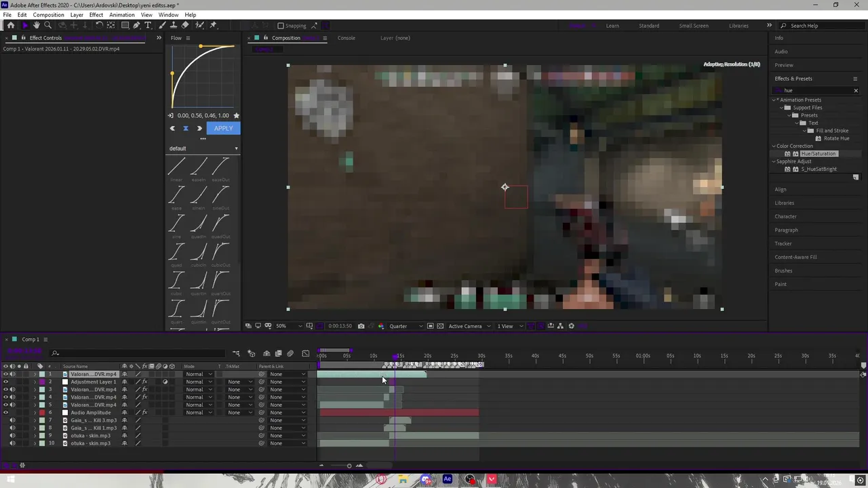The height and width of the screenshot is (488, 868).
Task: Open After Effects from the Windows taskbar
Action: point(448,479)
